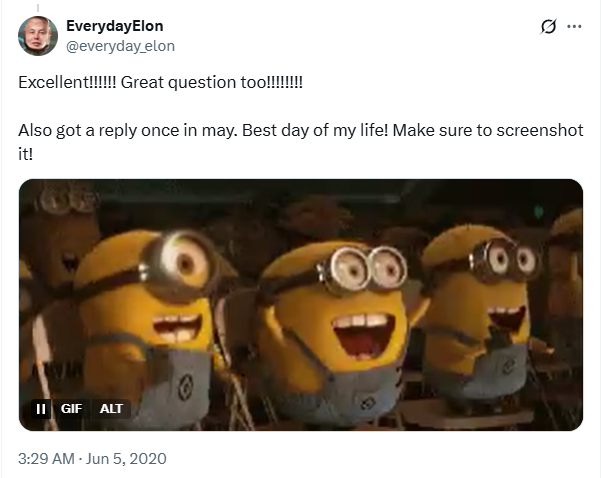The height and width of the screenshot is (478, 601).
Task: Click the GIF badge on the media
Action: pyautogui.click(x=71, y=409)
